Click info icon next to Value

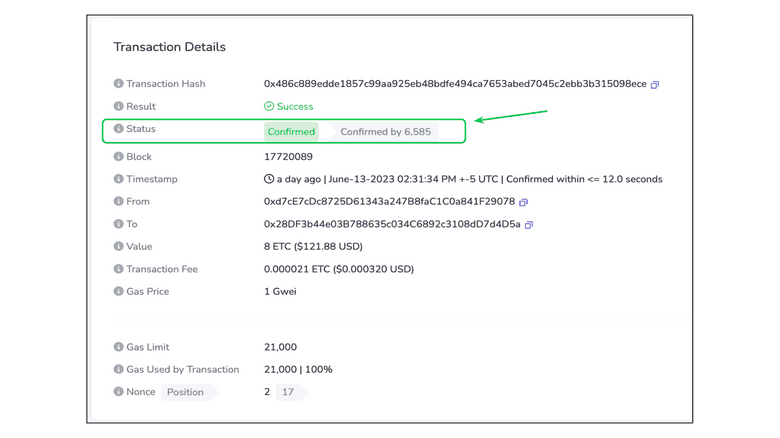point(118,246)
